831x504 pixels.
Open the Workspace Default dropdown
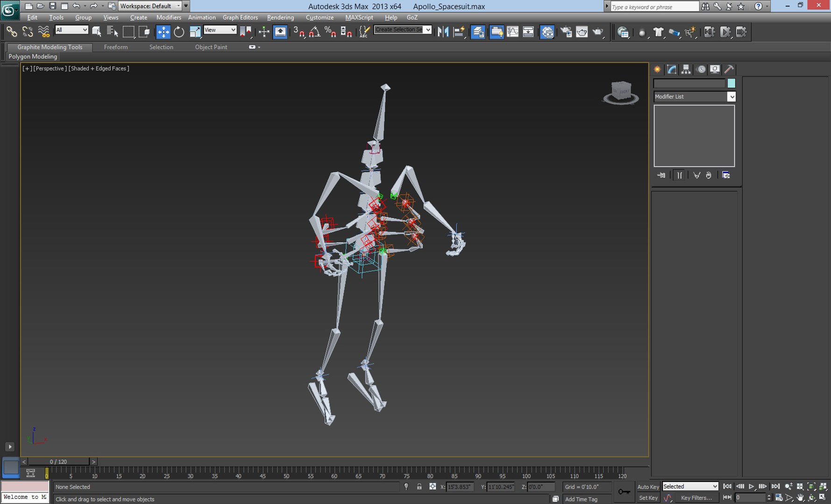pos(149,6)
